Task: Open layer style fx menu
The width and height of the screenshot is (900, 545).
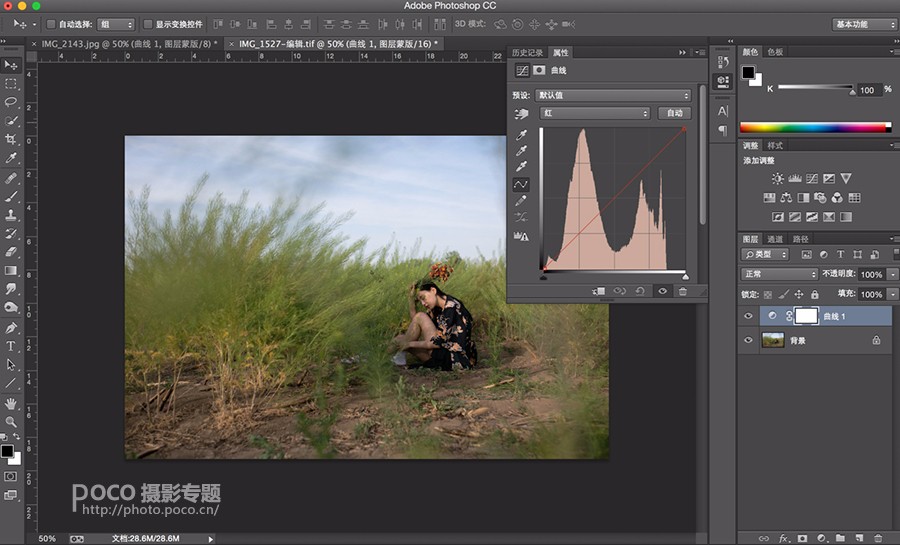Action: 783,538
